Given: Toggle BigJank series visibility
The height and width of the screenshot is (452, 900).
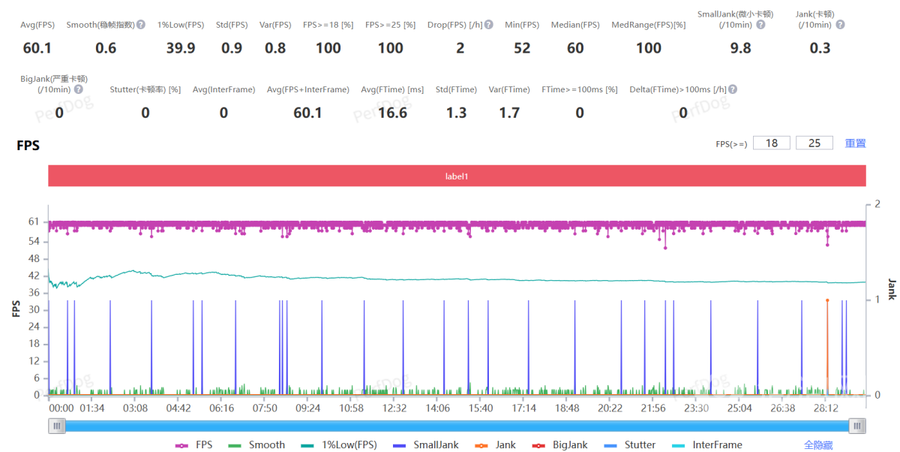Looking at the screenshot, I should (x=560, y=445).
